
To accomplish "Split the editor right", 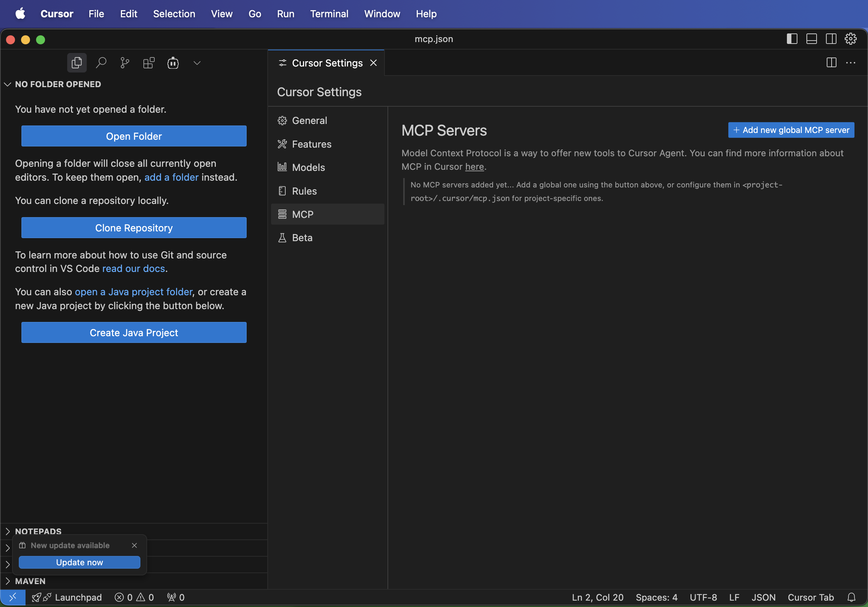I will tap(831, 63).
